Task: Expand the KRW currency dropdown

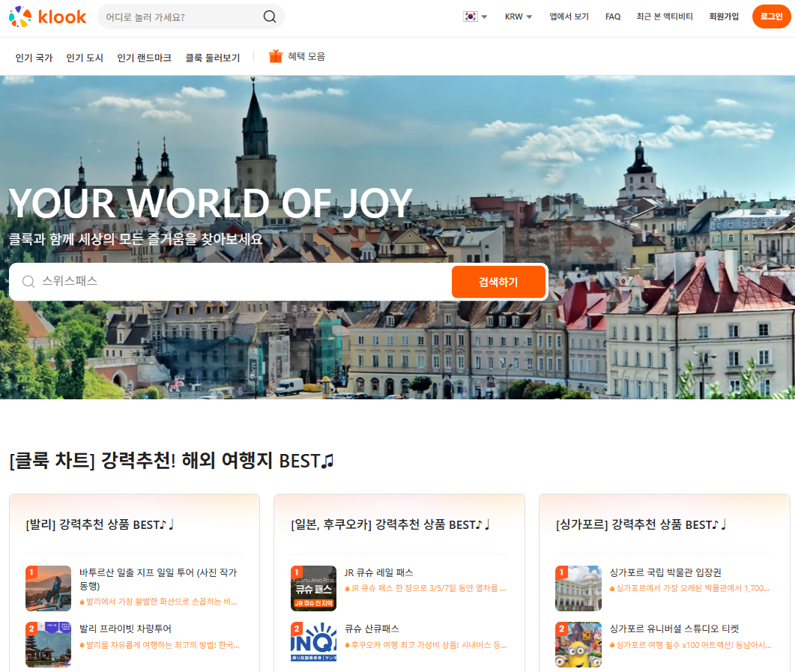Action: click(518, 16)
